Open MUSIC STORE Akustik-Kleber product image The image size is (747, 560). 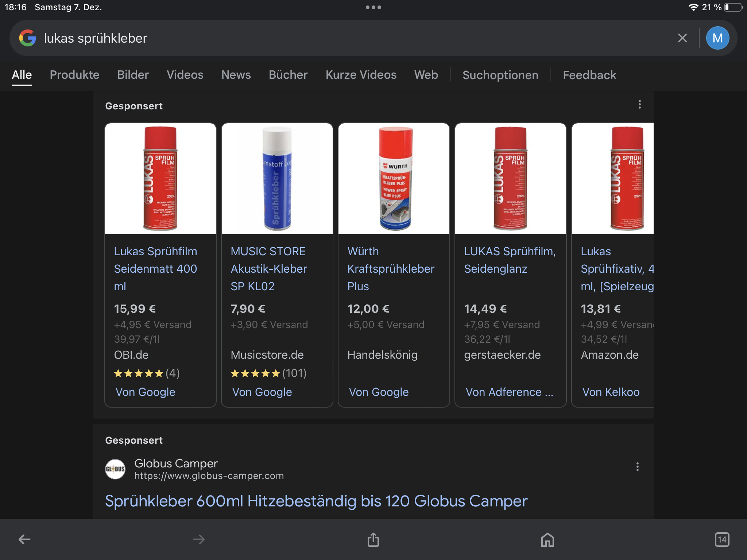pyautogui.click(x=277, y=179)
